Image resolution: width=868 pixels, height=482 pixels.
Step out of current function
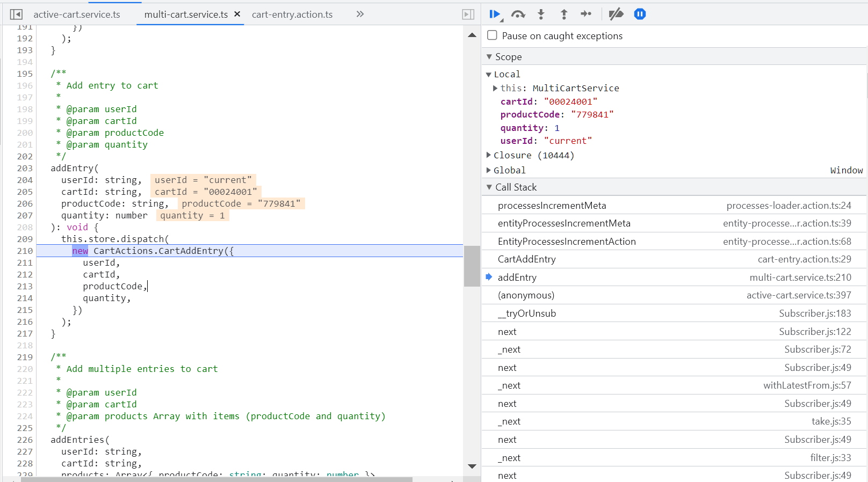(564, 14)
